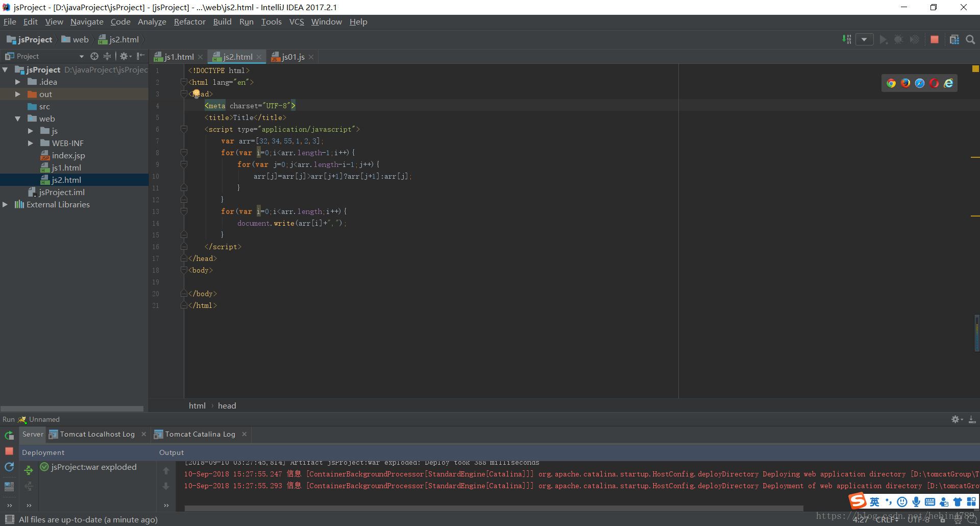Click the console output horizontal scrollbar

pos(494,508)
